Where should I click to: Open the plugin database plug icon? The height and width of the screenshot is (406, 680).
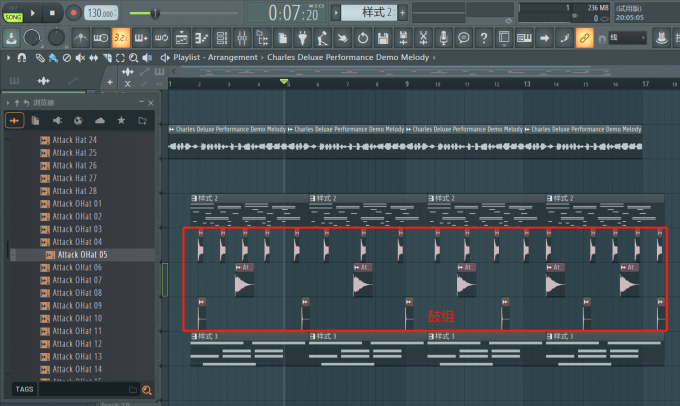click(x=303, y=38)
